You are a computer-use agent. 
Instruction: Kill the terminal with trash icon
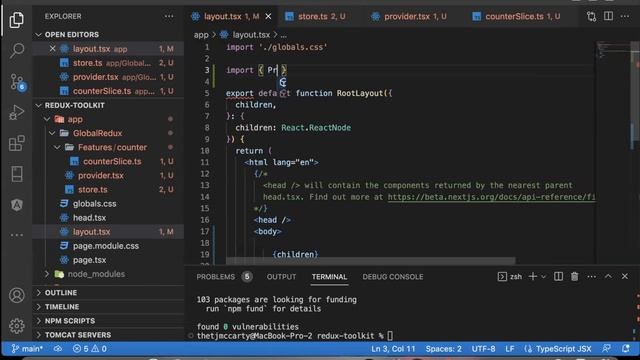(575, 276)
